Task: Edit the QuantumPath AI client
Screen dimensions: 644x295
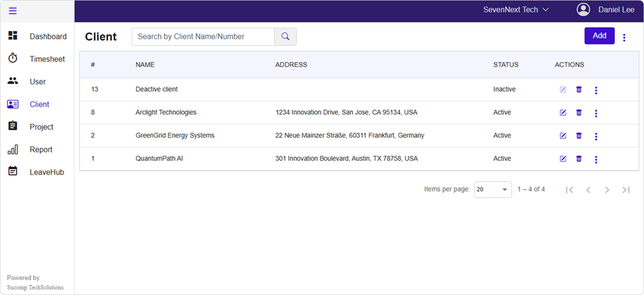Action: [x=562, y=159]
